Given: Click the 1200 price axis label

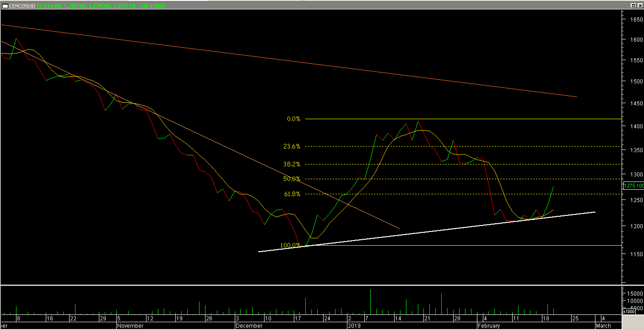Looking at the screenshot, I should click(x=636, y=226).
